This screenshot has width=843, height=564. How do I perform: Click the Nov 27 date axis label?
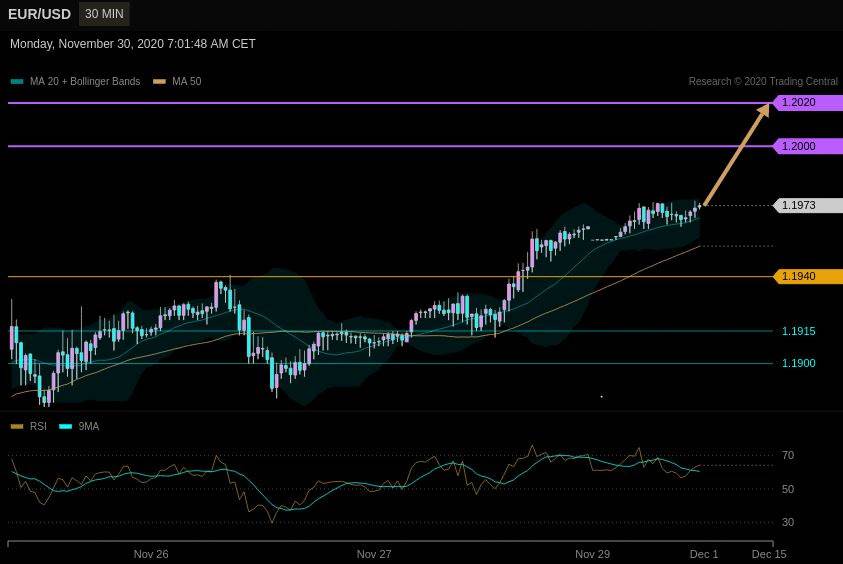coord(374,554)
